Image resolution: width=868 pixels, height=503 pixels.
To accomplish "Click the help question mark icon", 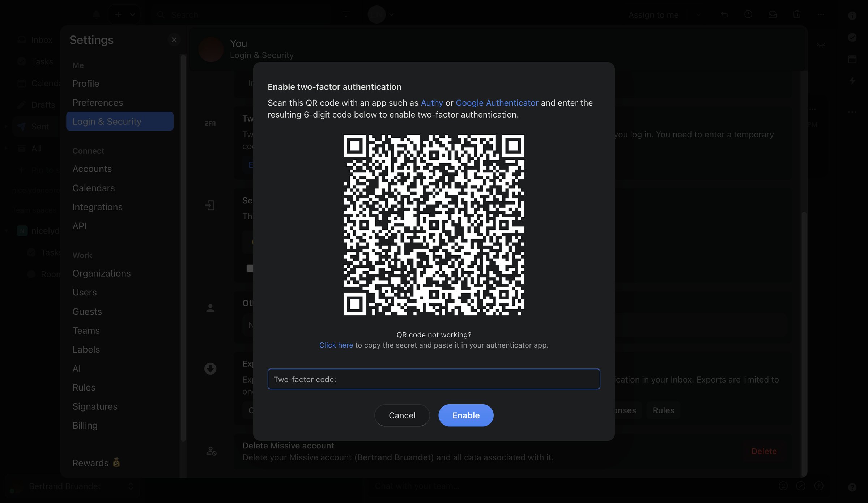I will click(x=852, y=487).
